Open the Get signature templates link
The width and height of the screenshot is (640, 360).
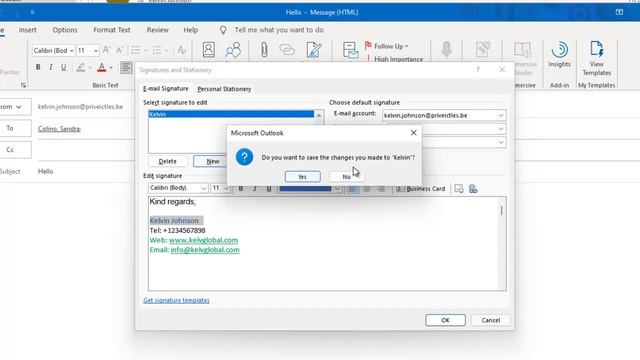176,300
